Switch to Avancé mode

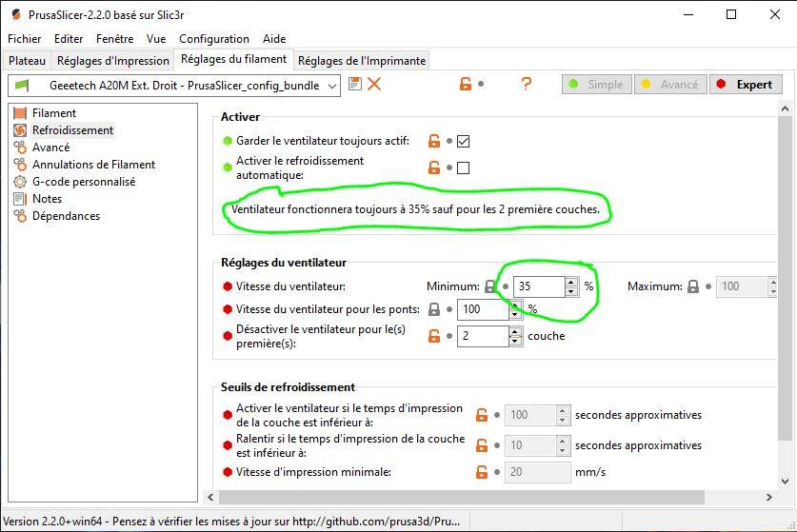click(670, 85)
